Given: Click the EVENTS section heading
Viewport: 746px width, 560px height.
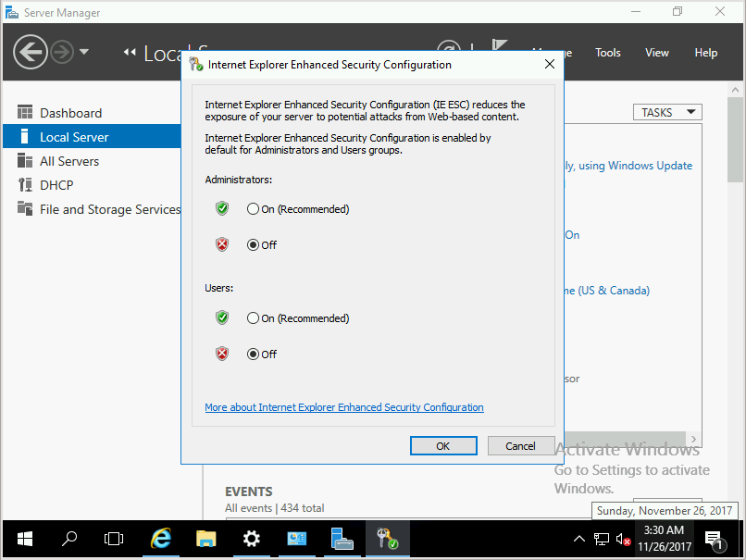Looking at the screenshot, I should click(x=248, y=492).
